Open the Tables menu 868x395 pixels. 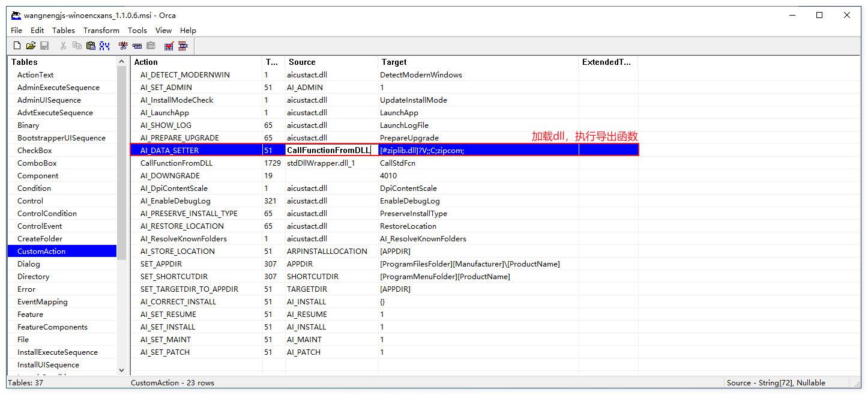[64, 31]
